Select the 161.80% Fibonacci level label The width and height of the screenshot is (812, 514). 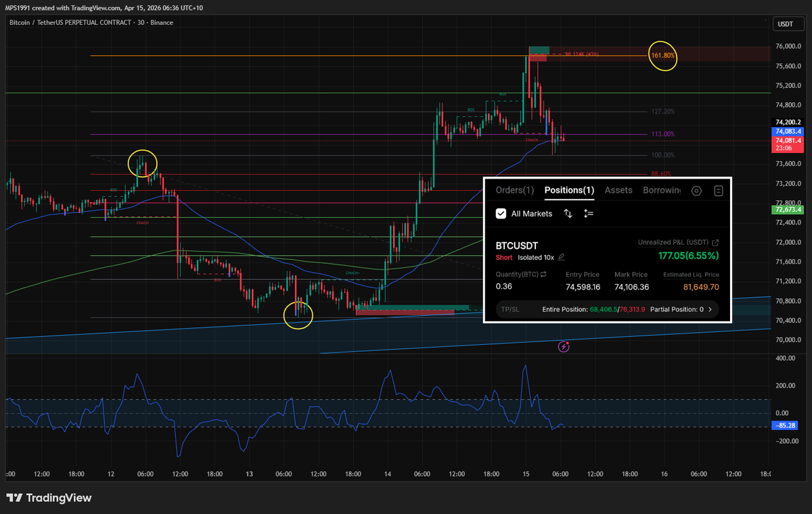click(662, 56)
